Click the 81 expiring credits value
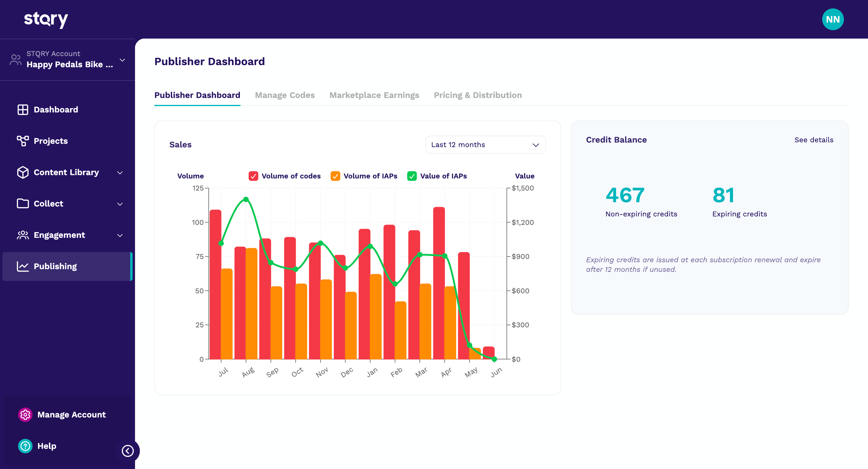868x469 pixels. 723,195
